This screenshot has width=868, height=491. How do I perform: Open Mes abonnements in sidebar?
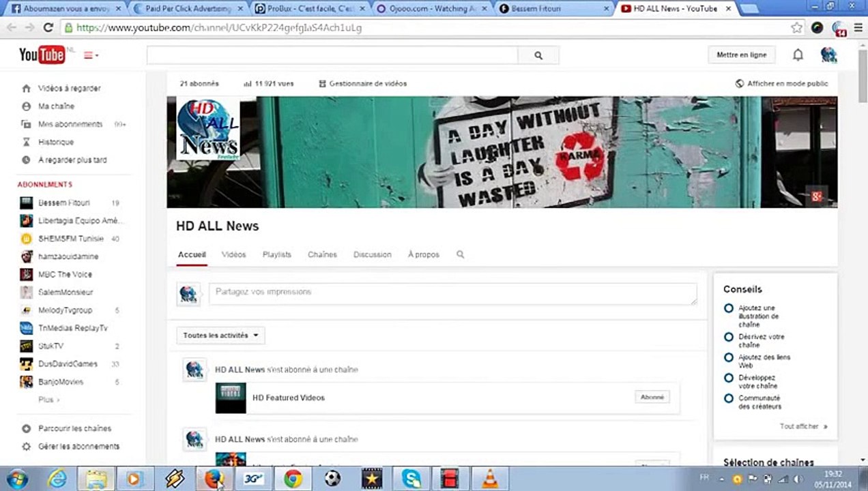70,124
